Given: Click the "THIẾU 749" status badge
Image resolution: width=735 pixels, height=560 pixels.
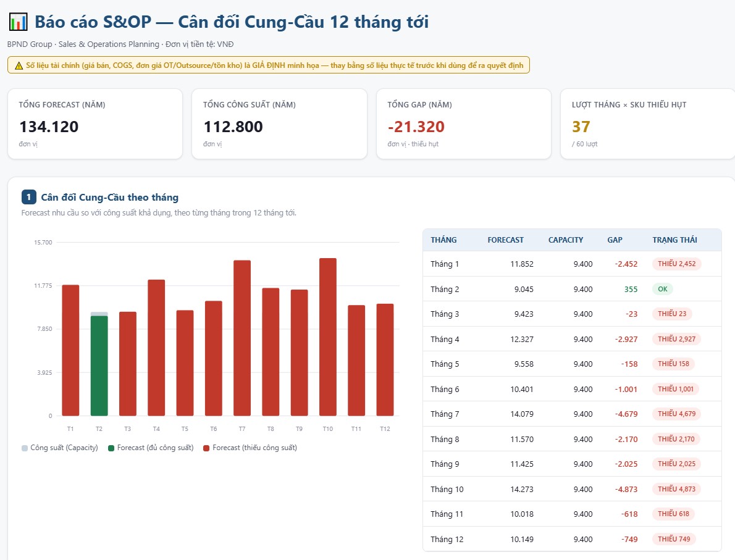Looking at the screenshot, I should (x=674, y=540).
